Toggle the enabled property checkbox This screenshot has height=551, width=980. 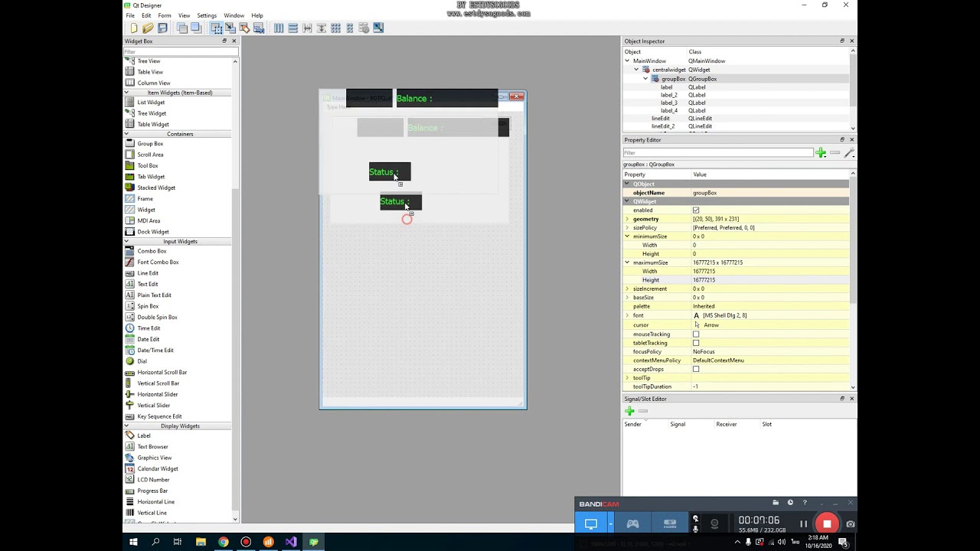(x=696, y=210)
